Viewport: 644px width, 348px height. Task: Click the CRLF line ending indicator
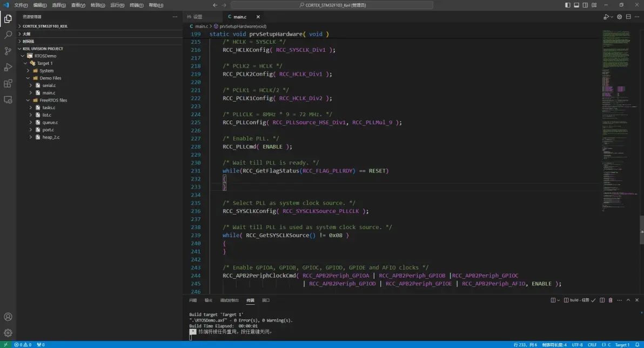tap(592, 344)
